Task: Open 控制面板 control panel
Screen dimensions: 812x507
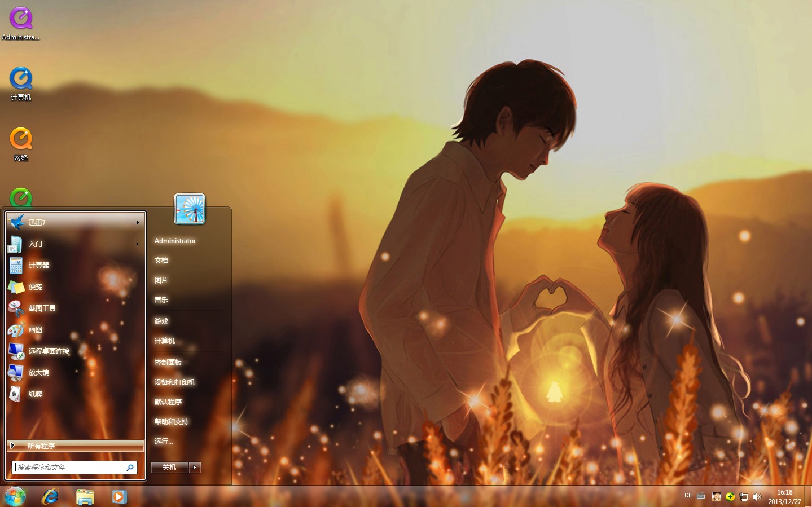Action: 168,363
